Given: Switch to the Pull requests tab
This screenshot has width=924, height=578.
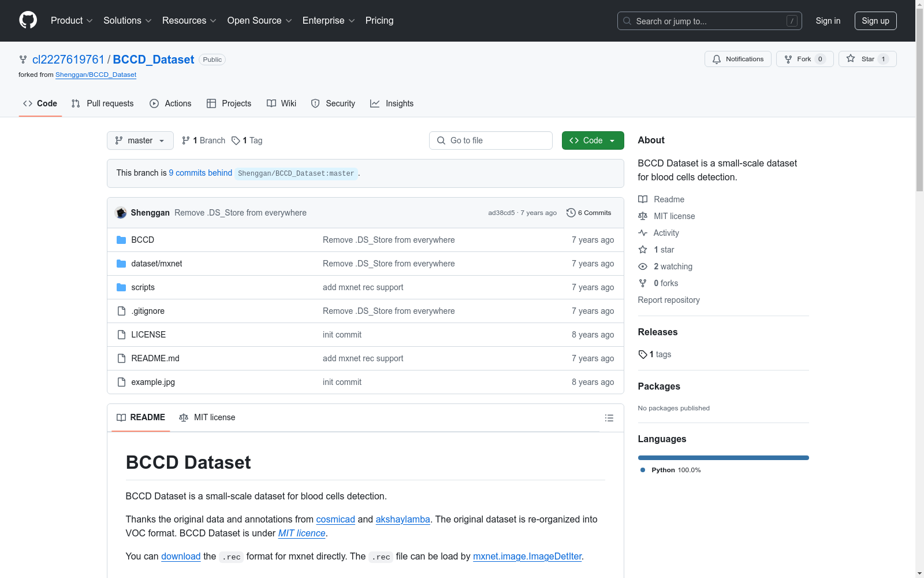Looking at the screenshot, I should (x=102, y=103).
